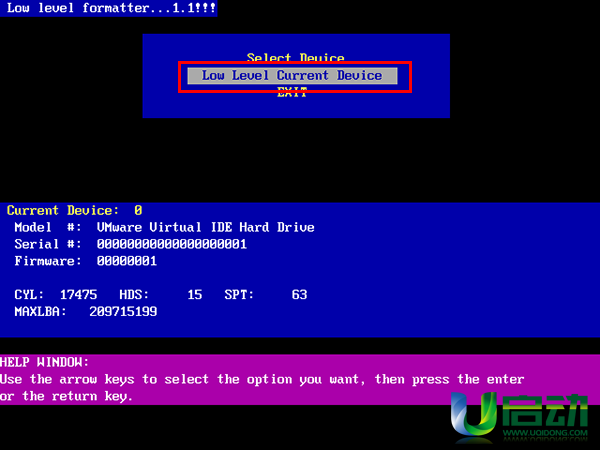This screenshot has height=450, width=600.
Task: Click the 'Current Device: 0' heading
Action: [x=74, y=211]
